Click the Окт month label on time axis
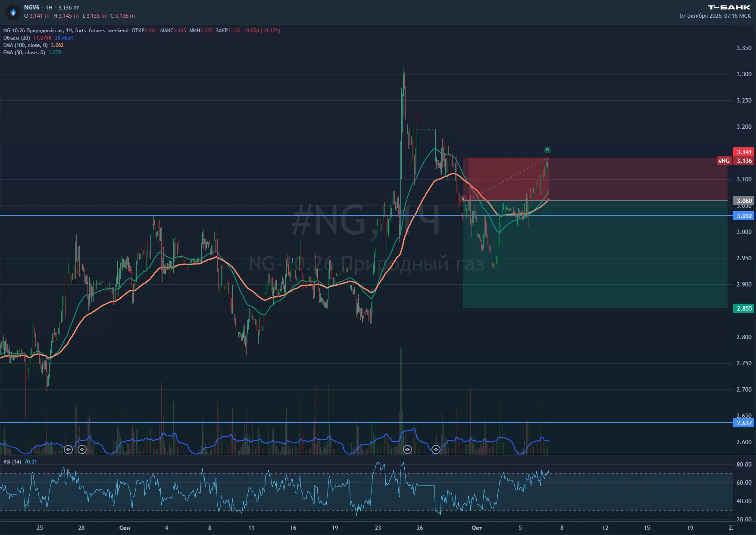Viewport: 756px width, 535px height. click(x=477, y=528)
